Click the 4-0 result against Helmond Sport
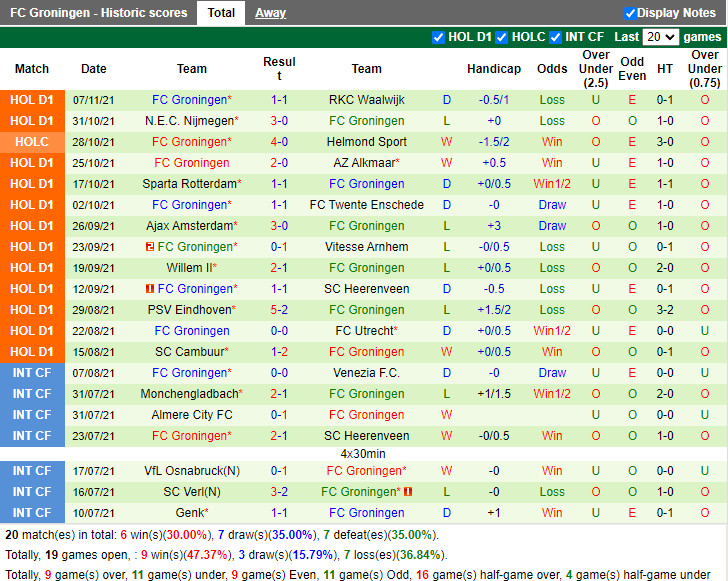 tap(279, 142)
